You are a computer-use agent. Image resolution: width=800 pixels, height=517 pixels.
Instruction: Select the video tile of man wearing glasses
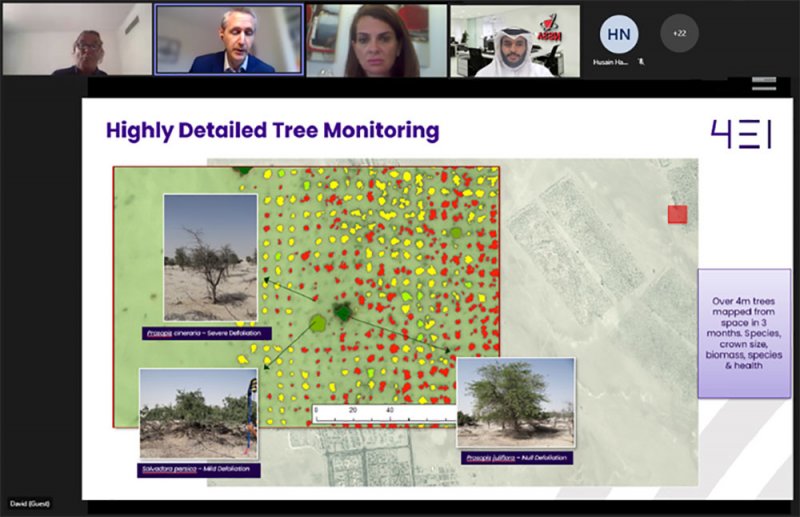[x=78, y=40]
